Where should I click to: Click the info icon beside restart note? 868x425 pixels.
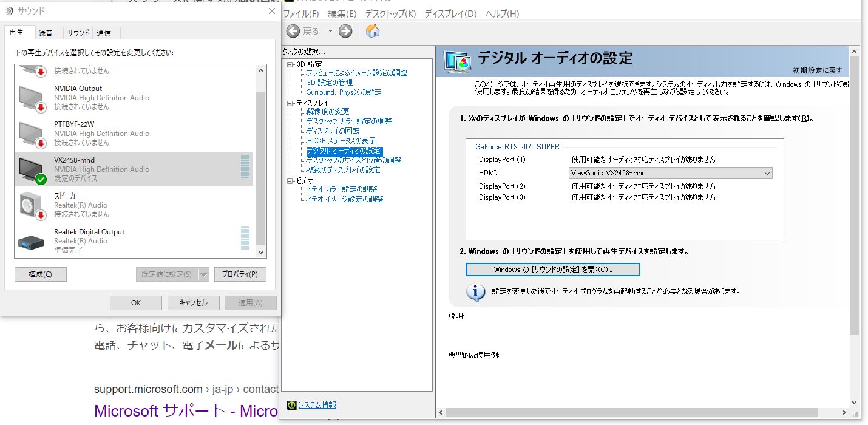476,292
